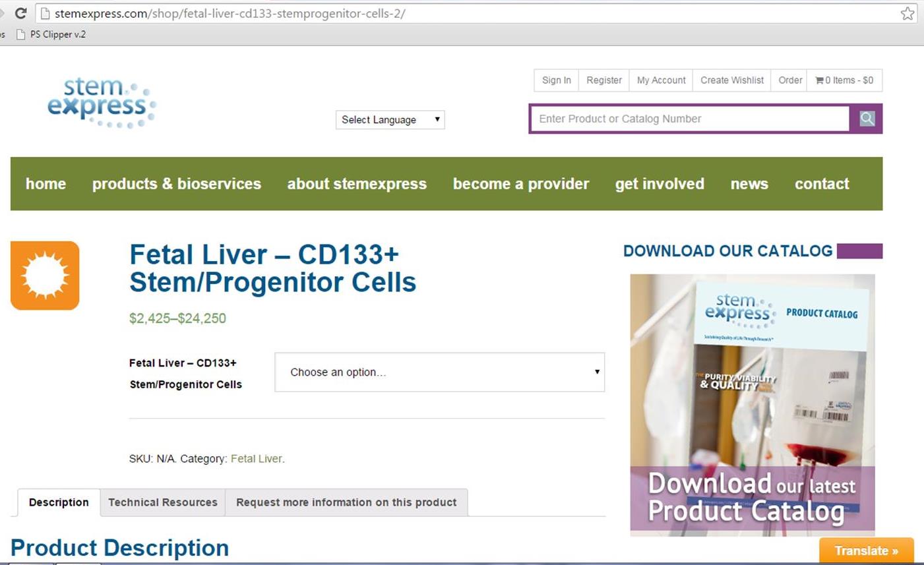Screen dimensions: 924x565
Task: Click the StemExpress logo
Action: (102, 103)
